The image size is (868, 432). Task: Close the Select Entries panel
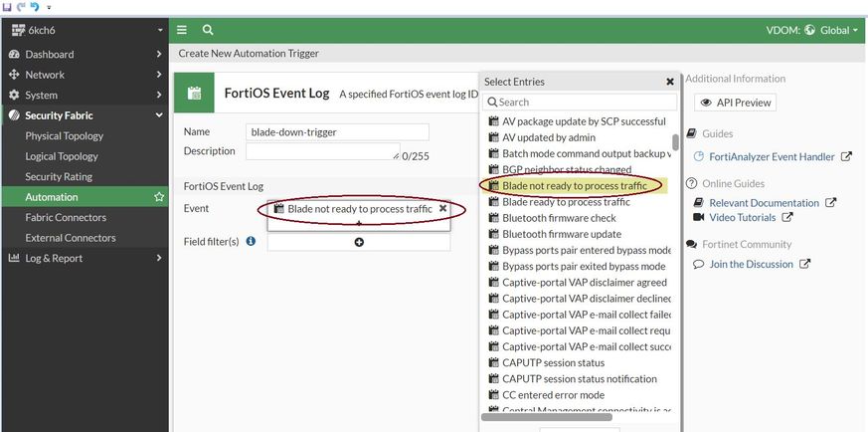(x=670, y=82)
